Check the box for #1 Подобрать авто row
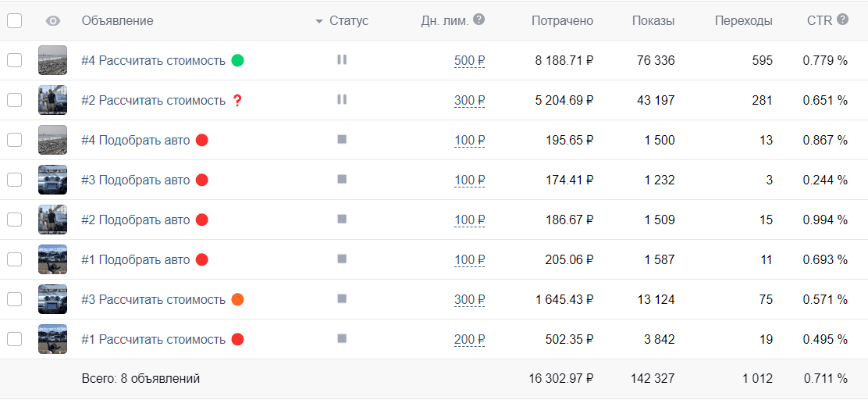868x400 pixels. 14,259
